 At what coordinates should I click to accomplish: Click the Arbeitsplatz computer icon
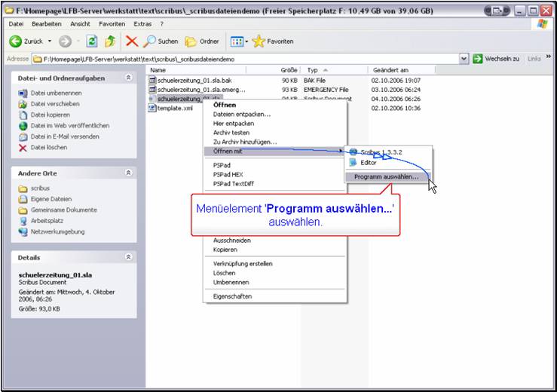(23, 221)
